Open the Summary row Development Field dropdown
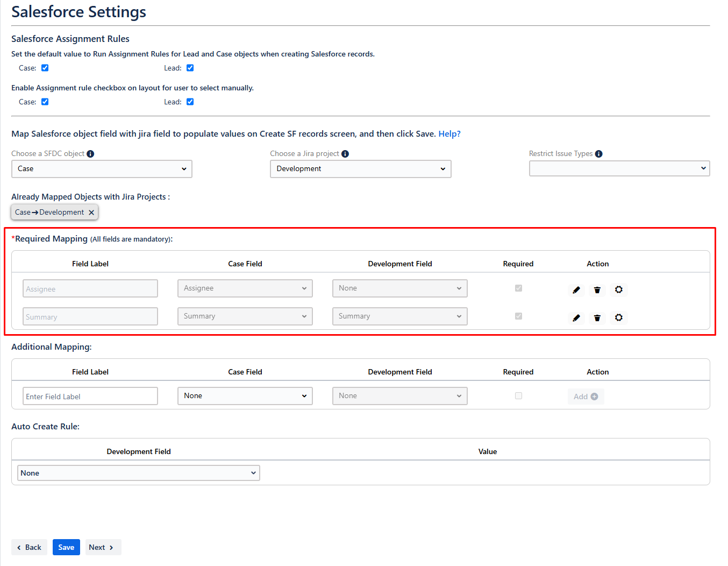The height and width of the screenshot is (566, 728). [x=400, y=316]
